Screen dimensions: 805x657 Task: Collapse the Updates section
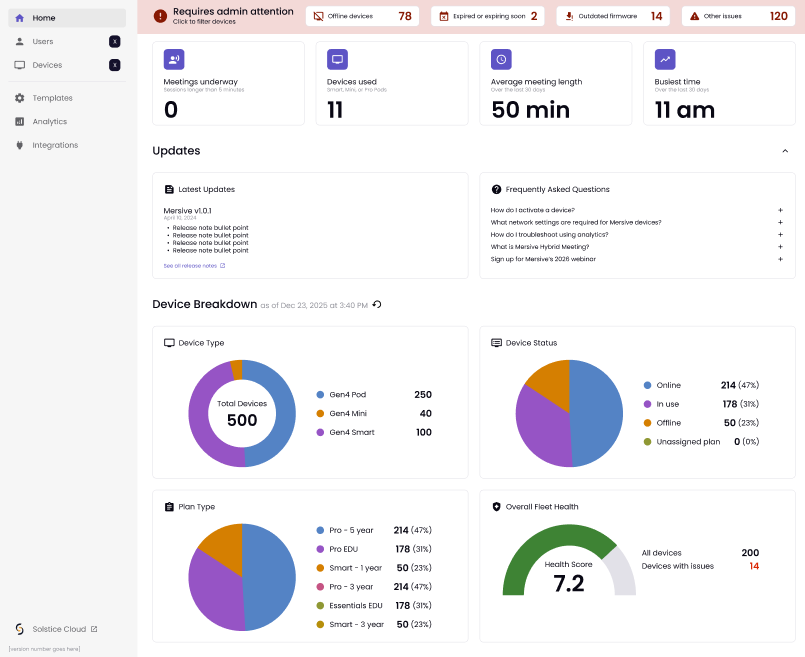tap(785, 151)
